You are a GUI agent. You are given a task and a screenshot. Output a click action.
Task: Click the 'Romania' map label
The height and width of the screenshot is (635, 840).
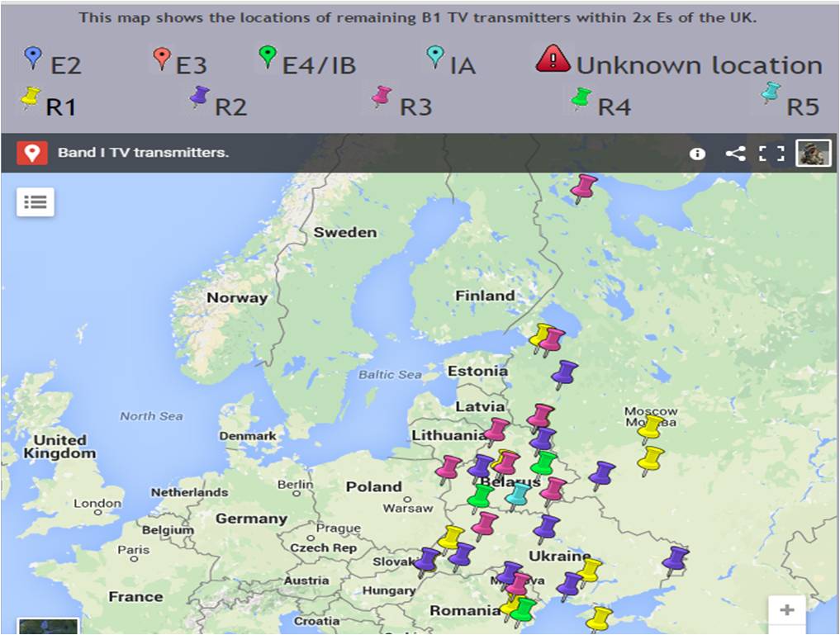pyautogui.click(x=465, y=611)
